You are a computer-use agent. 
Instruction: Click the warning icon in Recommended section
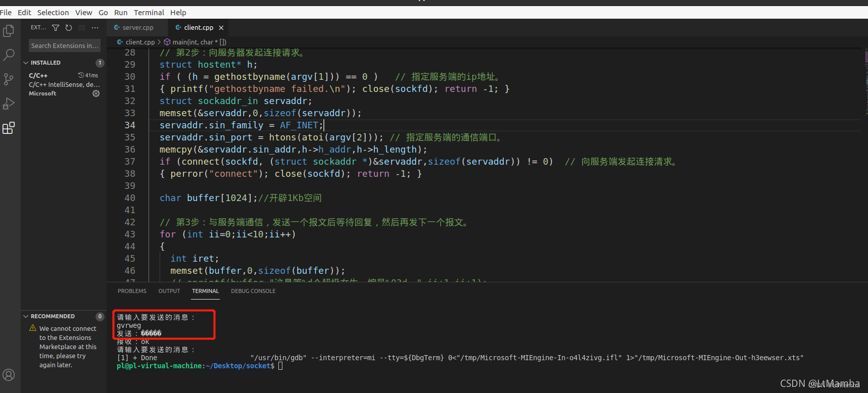pyautogui.click(x=33, y=328)
